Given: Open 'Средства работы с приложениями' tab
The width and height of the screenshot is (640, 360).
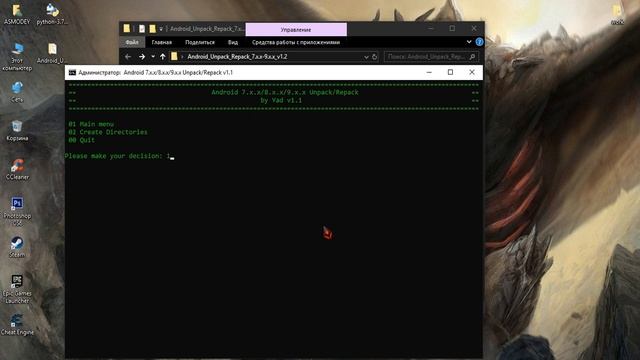Looking at the screenshot, I should click(296, 42).
